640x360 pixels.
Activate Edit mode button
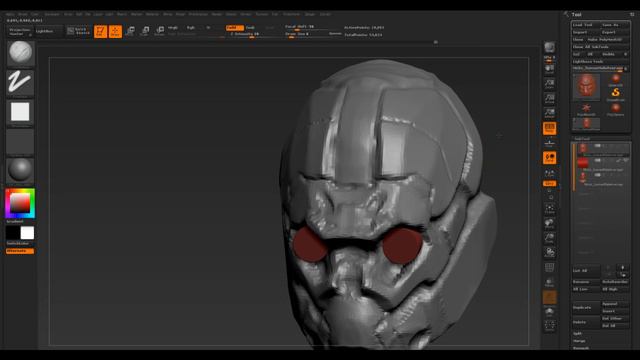click(100, 31)
